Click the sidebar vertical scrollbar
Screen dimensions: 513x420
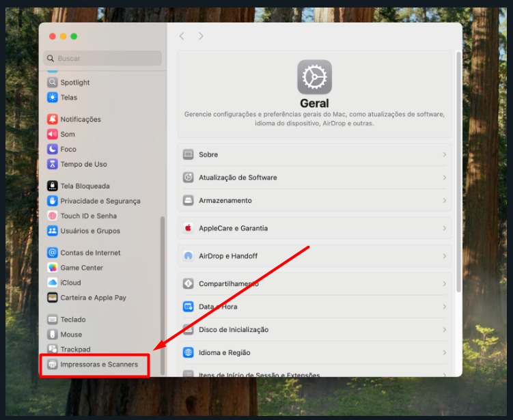pos(163,294)
